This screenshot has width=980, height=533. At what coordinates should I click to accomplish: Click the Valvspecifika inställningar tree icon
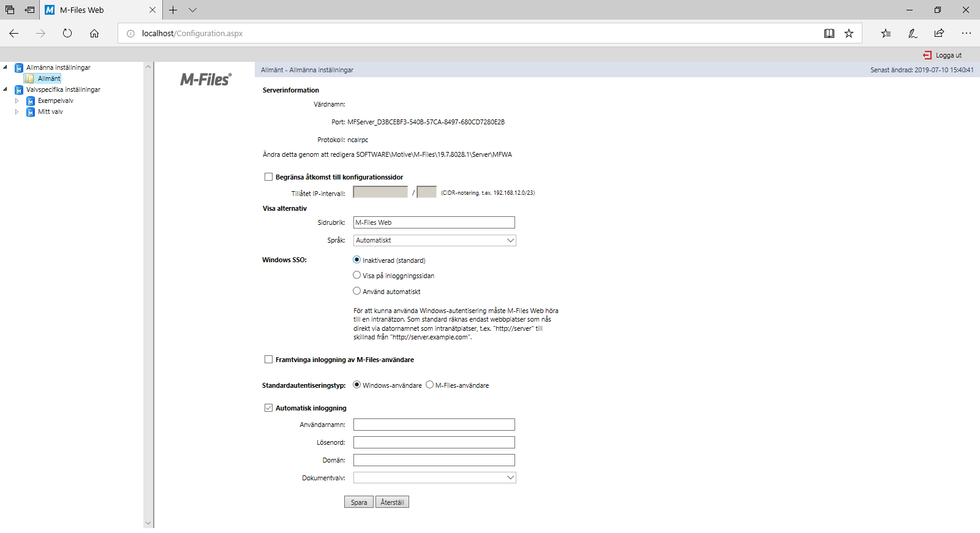coord(19,90)
